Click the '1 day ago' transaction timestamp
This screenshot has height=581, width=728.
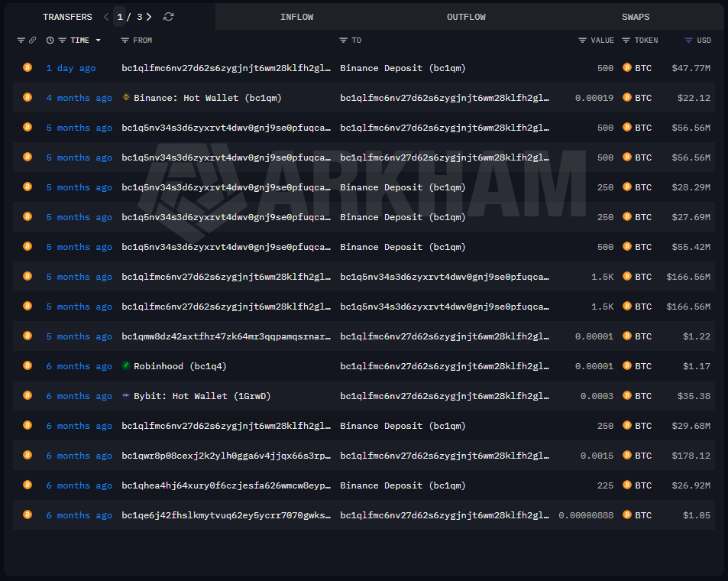[x=71, y=68]
